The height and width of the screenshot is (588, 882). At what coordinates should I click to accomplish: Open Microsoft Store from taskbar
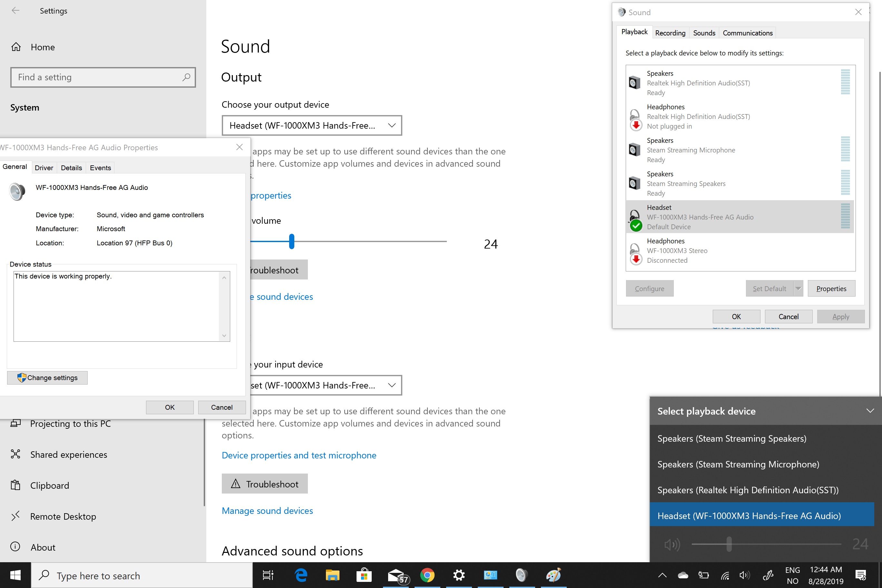coord(364,575)
